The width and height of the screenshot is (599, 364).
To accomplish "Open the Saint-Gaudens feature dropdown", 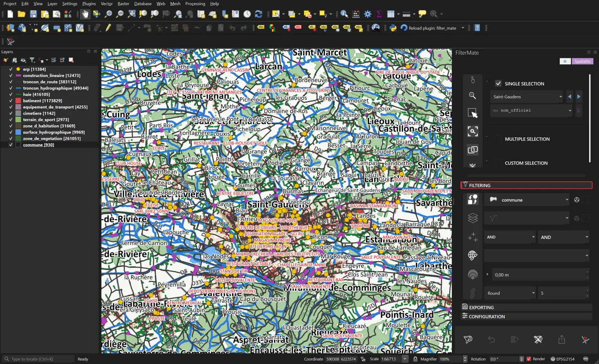I will [526, 97].
